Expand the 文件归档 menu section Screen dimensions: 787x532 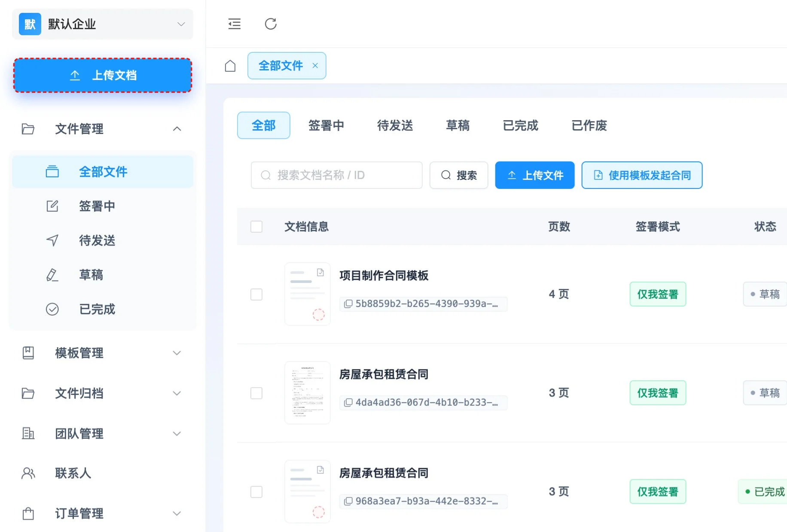177,393
